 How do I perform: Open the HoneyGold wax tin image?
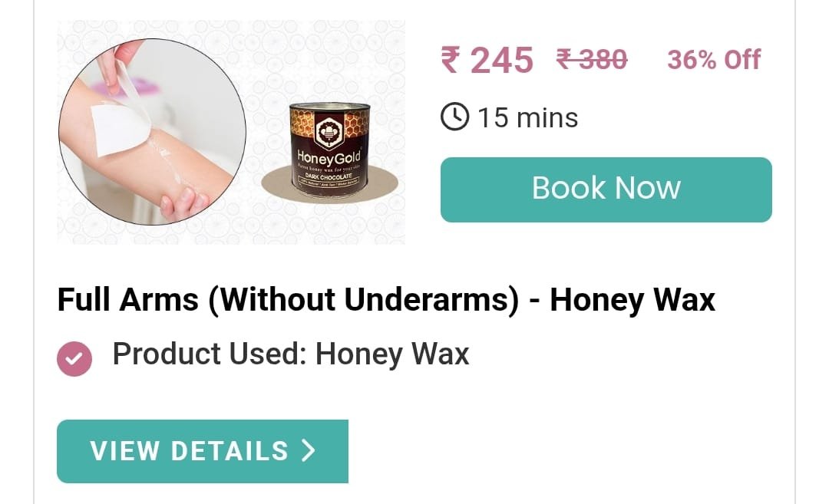coord(329,150)
